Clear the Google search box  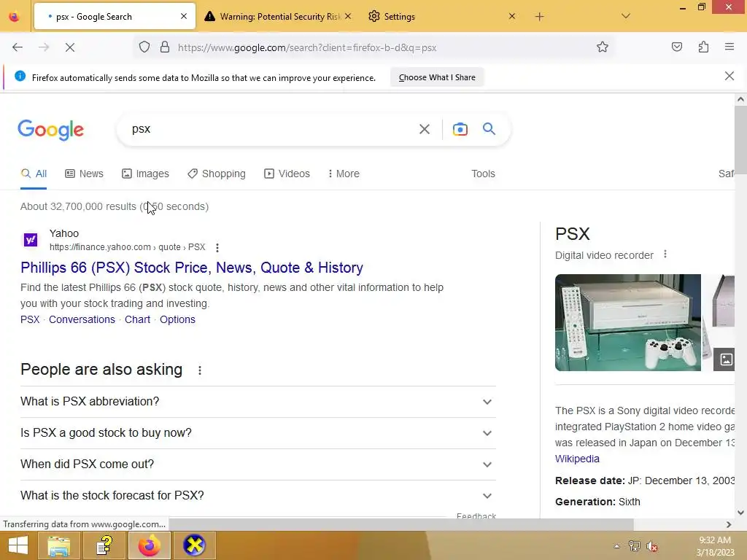coord(425,129)
